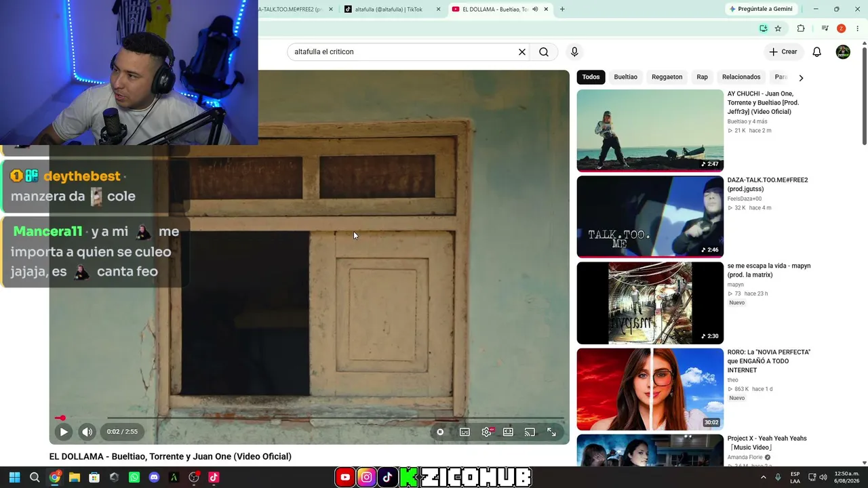The width and height of the screenshot is (868, 488).
Task: Open Discord from the taskbar
Action: (154, 477)
